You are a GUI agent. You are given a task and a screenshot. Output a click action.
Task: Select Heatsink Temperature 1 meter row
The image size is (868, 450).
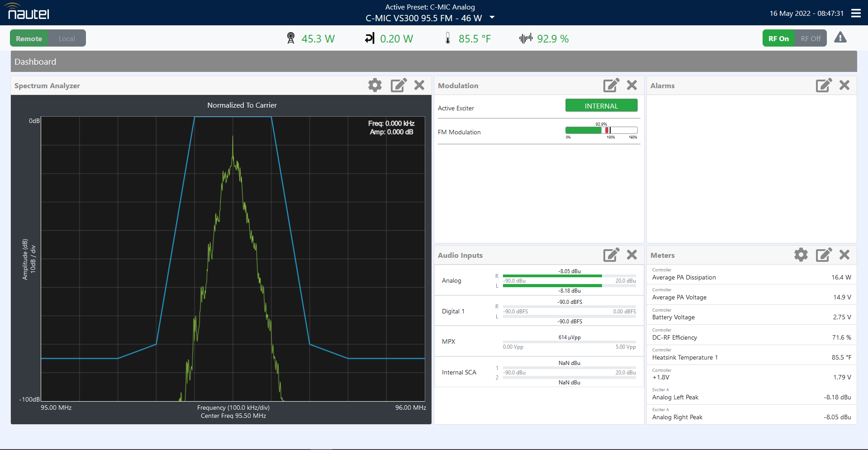coord(751,355)
